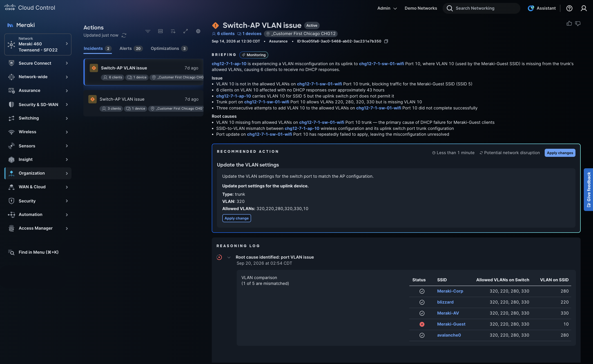Expand the Switching sidebar menu
The height and width of the screenshot is (364, 593).
pyautogui.click(x=38, y=118)
